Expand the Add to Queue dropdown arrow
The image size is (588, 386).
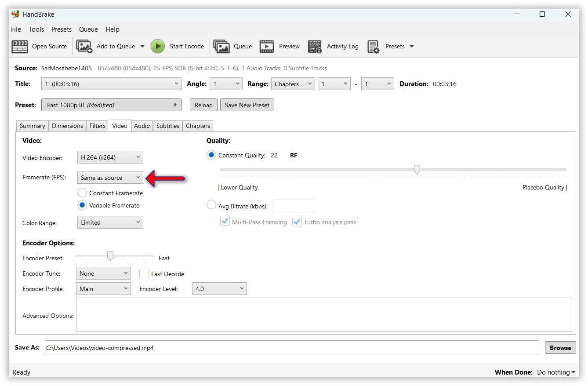tap(142, 46)
